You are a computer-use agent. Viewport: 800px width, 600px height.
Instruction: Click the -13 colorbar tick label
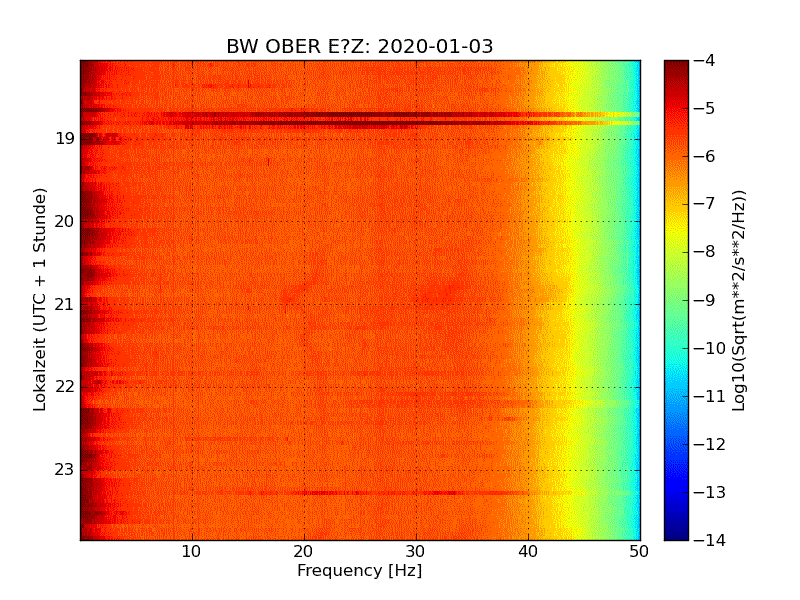click(x=710, y=492)
